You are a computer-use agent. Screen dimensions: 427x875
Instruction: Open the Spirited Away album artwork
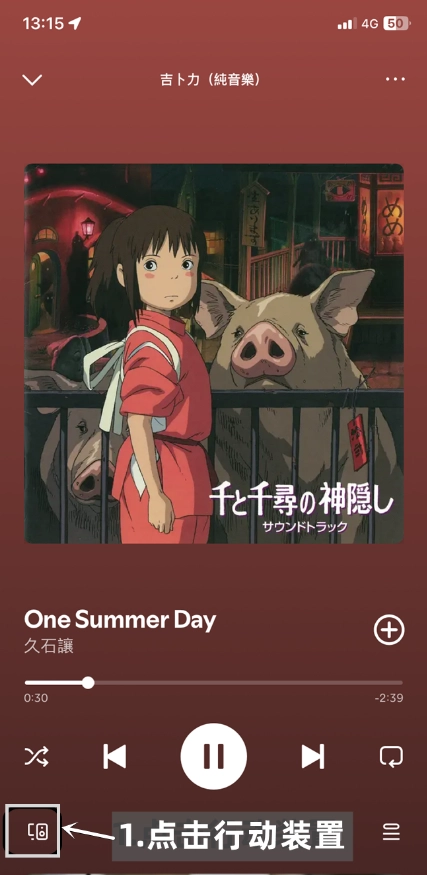pyautogui.click(x=214, y=353)
